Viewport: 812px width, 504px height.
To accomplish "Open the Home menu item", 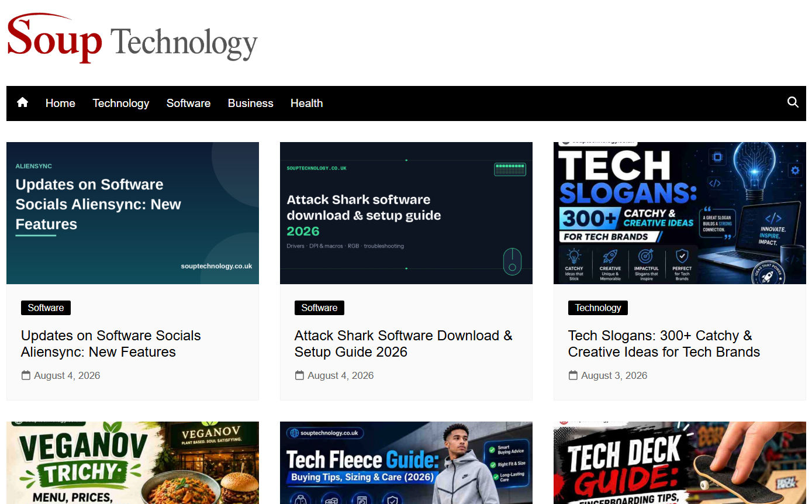I will [60, 103].
